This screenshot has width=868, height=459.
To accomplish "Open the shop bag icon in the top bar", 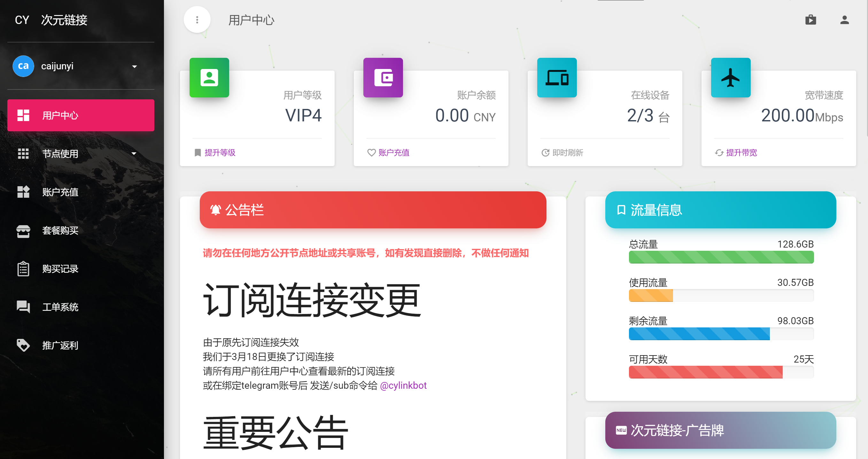I will coord(811,20).
